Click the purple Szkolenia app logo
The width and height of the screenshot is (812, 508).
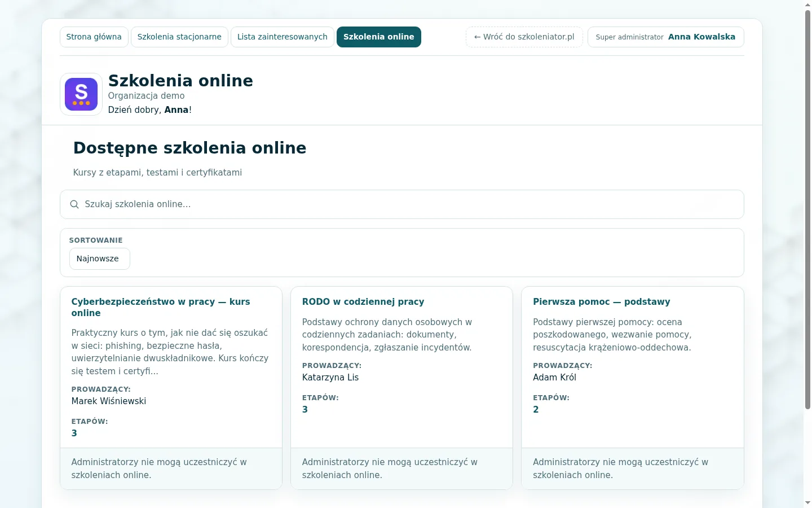tap(81, 94)
